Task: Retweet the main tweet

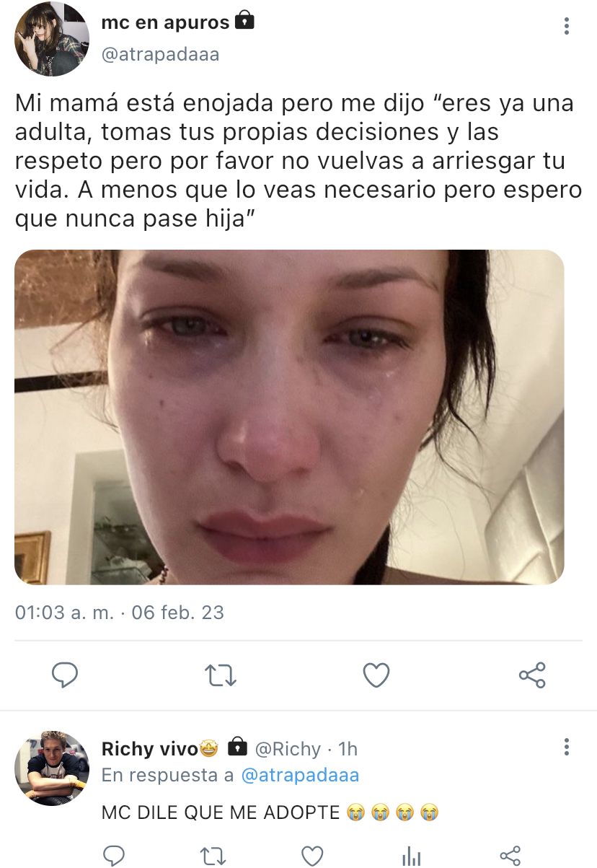Action: 221,675
